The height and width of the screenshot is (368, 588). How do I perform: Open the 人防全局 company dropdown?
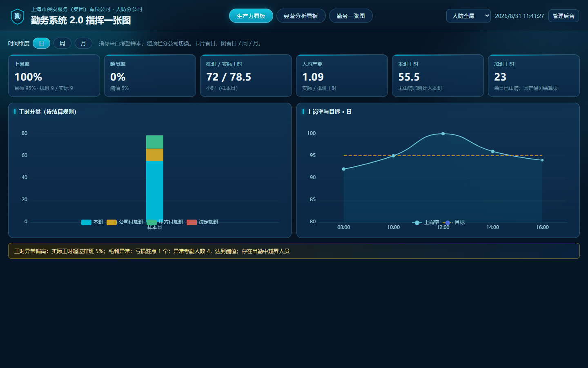point(468,16)
